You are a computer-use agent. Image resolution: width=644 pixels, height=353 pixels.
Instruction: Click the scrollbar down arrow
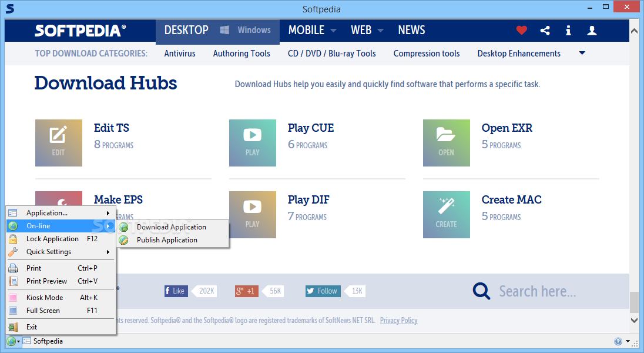click(635, 320)
